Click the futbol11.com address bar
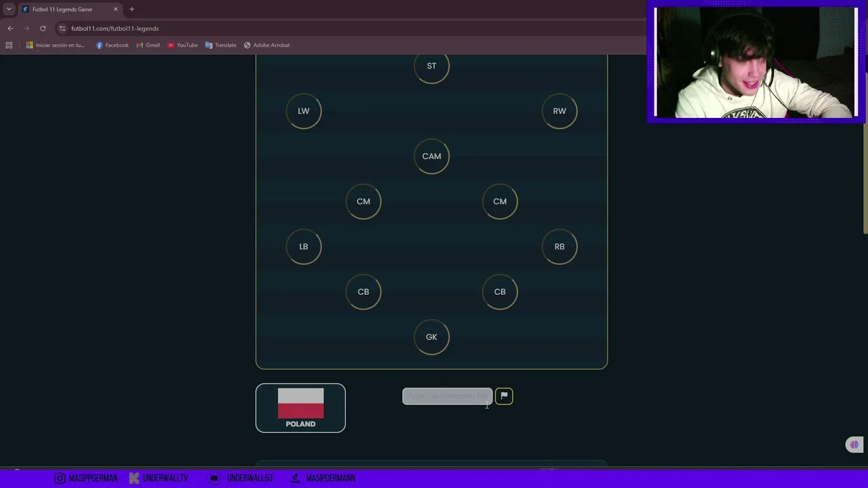The height and width of the screenshot is (488, 868). click(x=349, y=28)
